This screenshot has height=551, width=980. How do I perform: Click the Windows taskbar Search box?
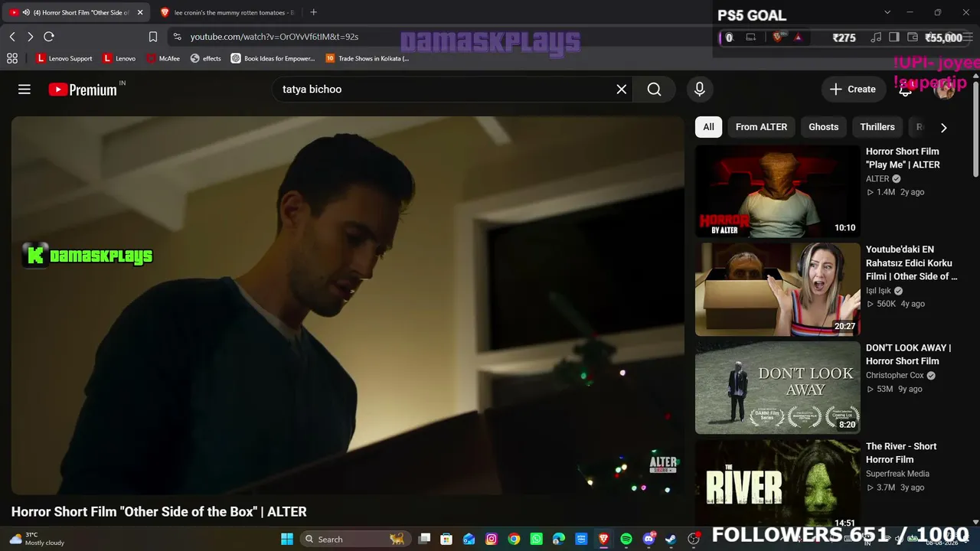(354, 539)
